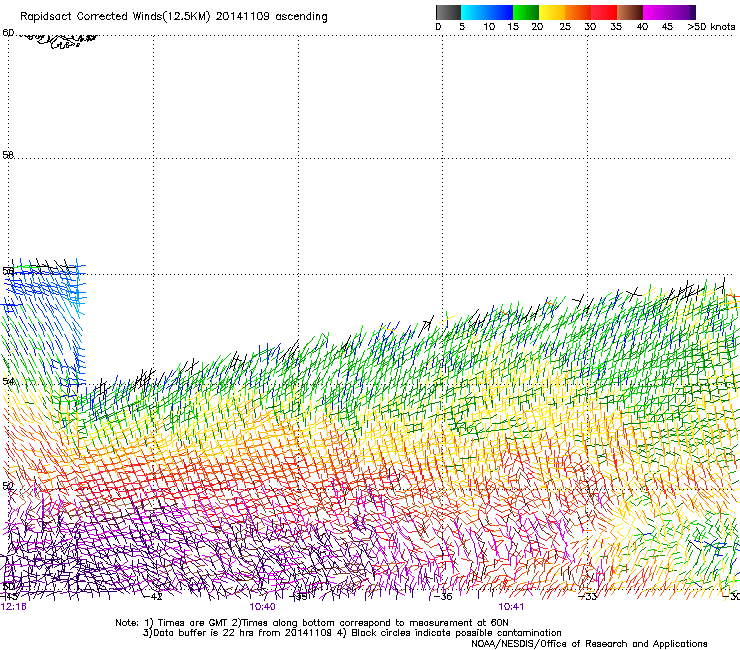This screenshot has width=740, height=650.
Task: Click the latitude label '58'
Action: coord(8,155)
